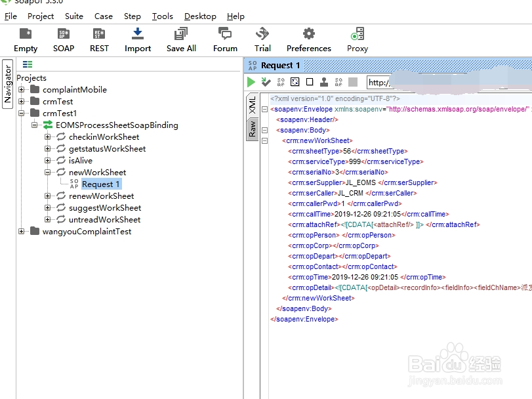Open the Step menu
The height and width of the screenshot is (399, 532).
133,16
